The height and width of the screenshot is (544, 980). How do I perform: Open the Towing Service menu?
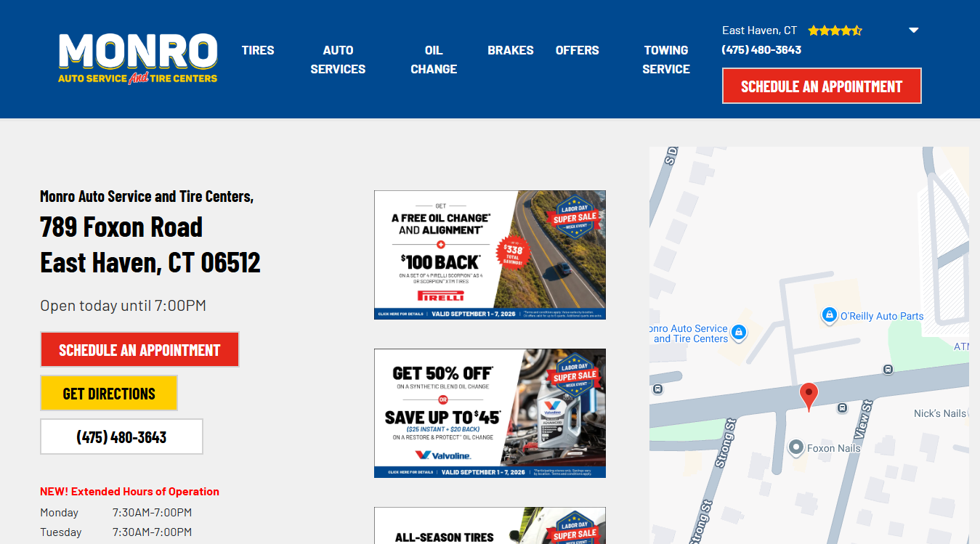coord(666,60)
